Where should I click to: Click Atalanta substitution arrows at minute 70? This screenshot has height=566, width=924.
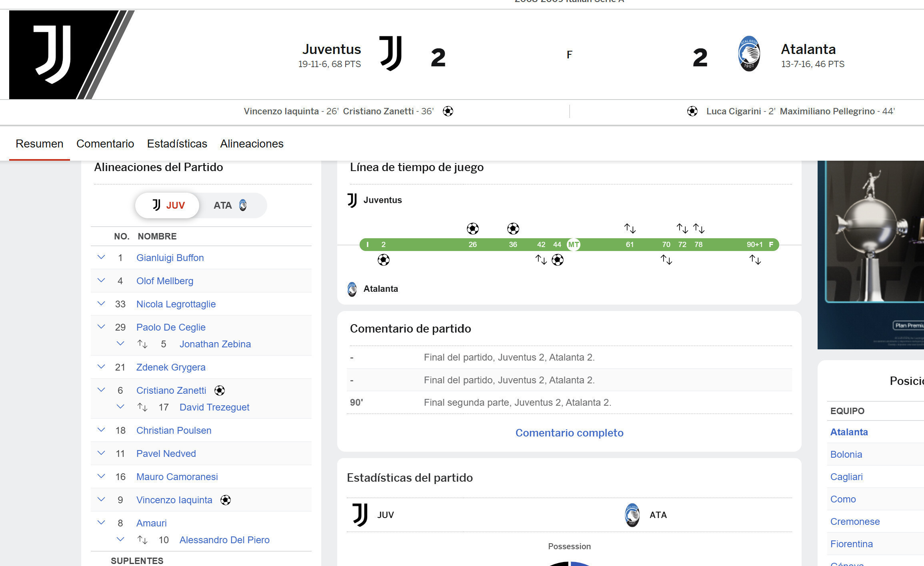coord(666,260)
